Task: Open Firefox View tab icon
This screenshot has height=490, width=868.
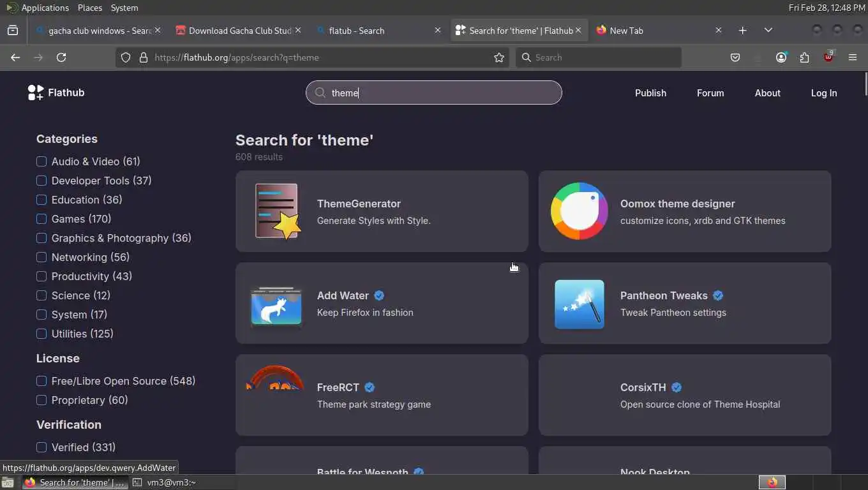Action: [x=13, y=30]
